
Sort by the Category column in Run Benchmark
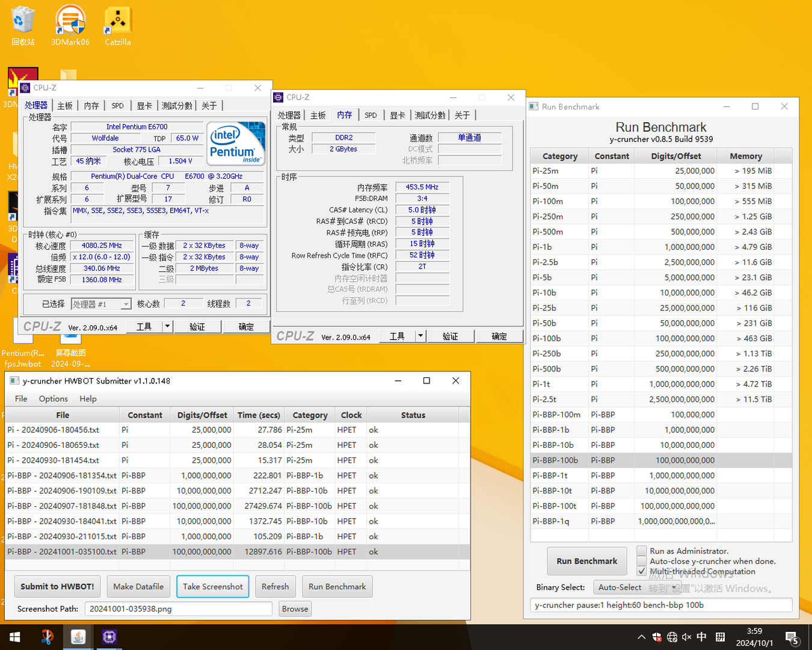[560, 156]
